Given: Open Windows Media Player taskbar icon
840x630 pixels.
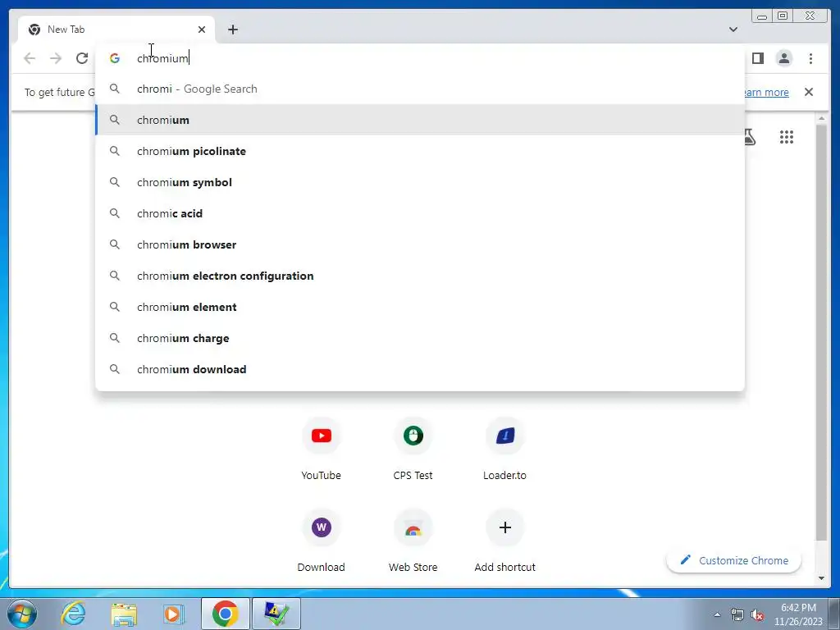Looking at the screenshot, I should tap(172, 614).
